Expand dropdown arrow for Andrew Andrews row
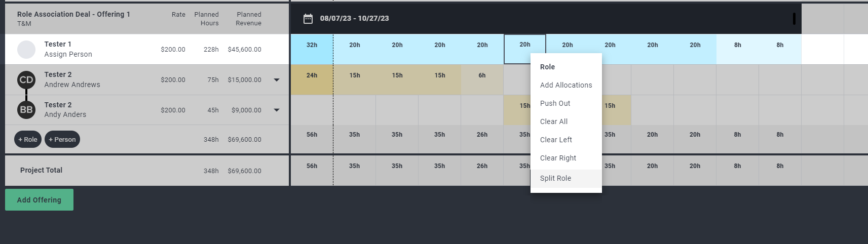This screenshot has height=244, width=868. pos(277,80)
